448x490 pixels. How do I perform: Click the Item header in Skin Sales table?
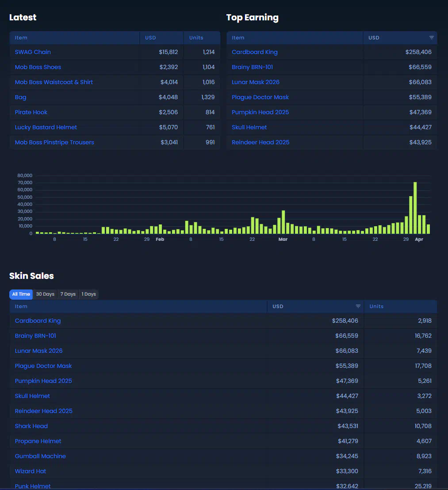(21, 306)
